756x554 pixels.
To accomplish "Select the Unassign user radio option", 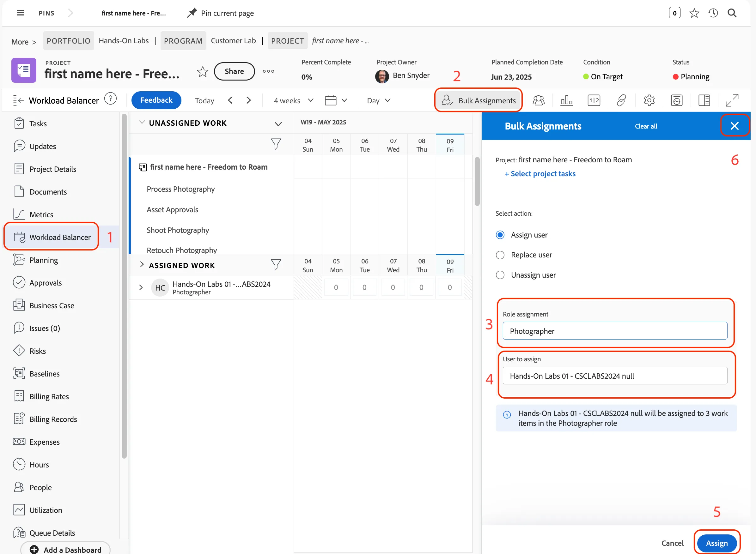I will (500, 275).
